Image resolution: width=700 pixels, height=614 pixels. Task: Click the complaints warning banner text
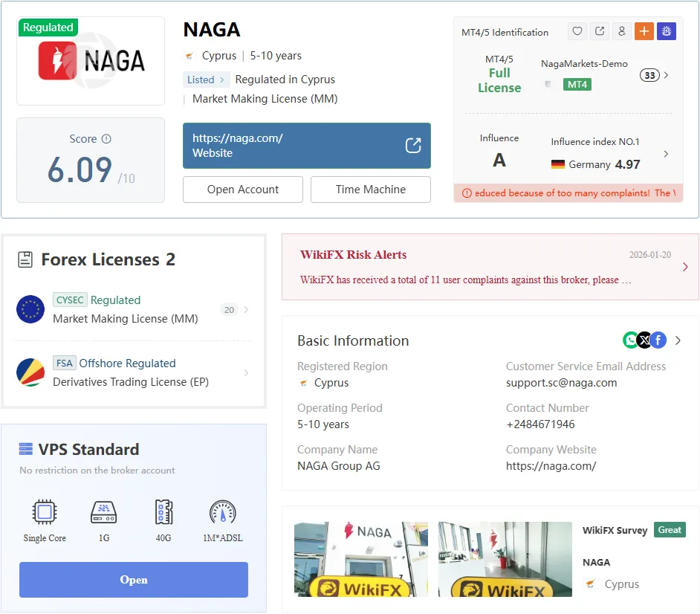pyautogui.click(x=575, y=193)
